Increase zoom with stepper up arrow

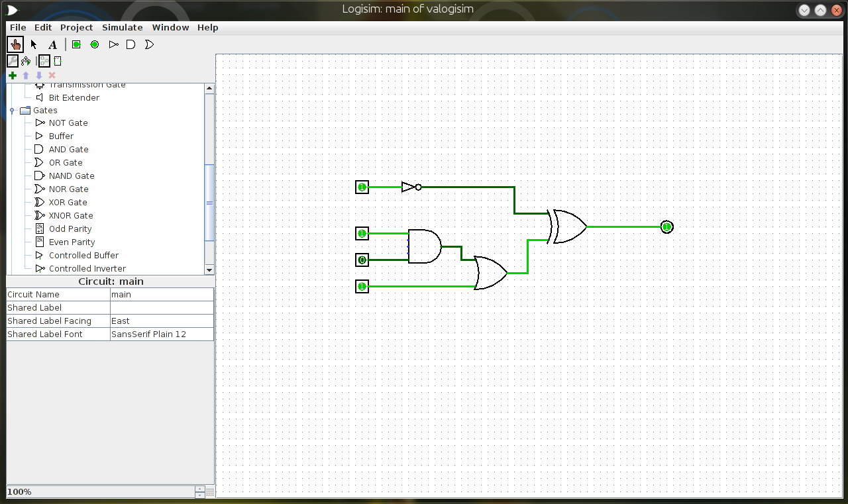pyautogui.click(x=200, y=489)
